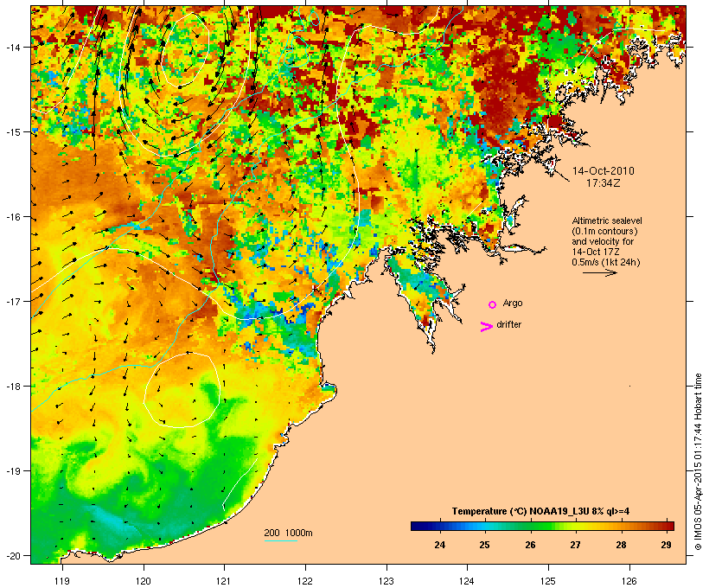Click the '(0.1m contours)' legend text
The width and height of the screenshot is (709, 588).
pos(604,231)
